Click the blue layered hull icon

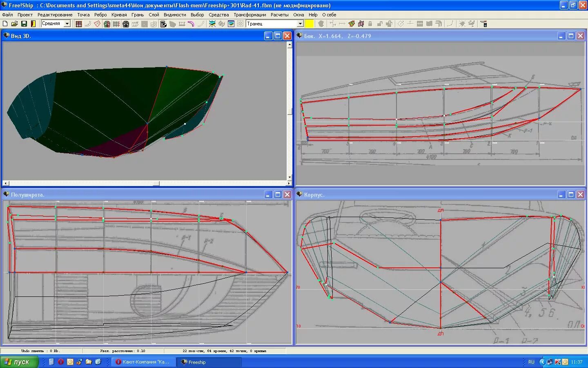click(231, 24)
